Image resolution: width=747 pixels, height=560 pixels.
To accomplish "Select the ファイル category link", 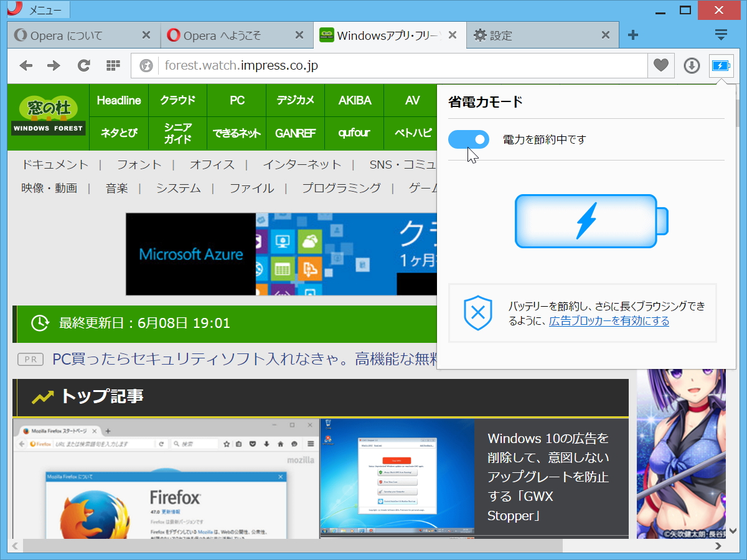I will pyautogui.click(x=251, y=188).
